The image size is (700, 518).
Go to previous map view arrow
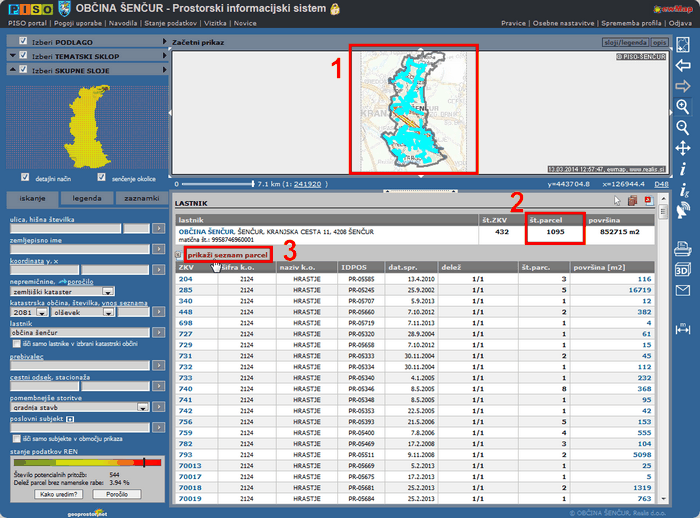click(x=683, y=65)
